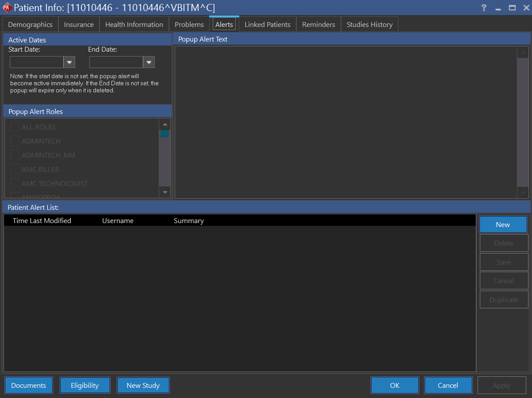
Task: Click the roles list scrollbar down arrow
Action: [165, 192]
